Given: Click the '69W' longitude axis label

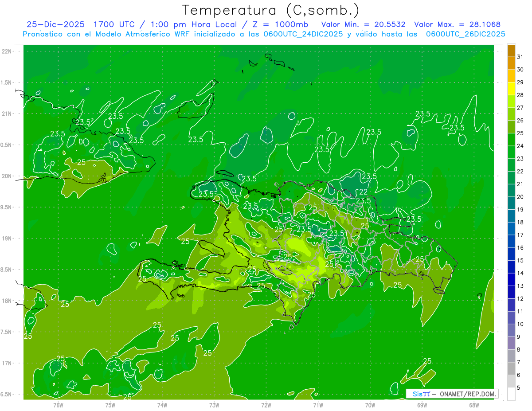Looking at the screenshot, I should pos(422,405).
